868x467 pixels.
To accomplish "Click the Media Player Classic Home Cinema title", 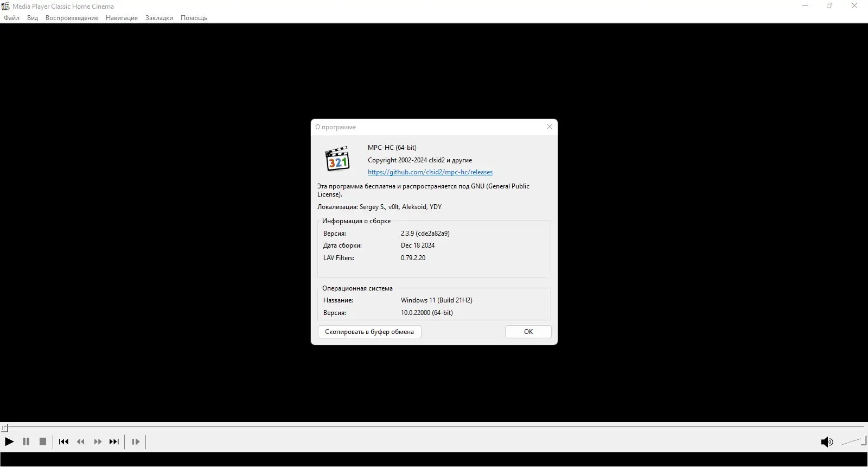I will click(x=63, y=7).
